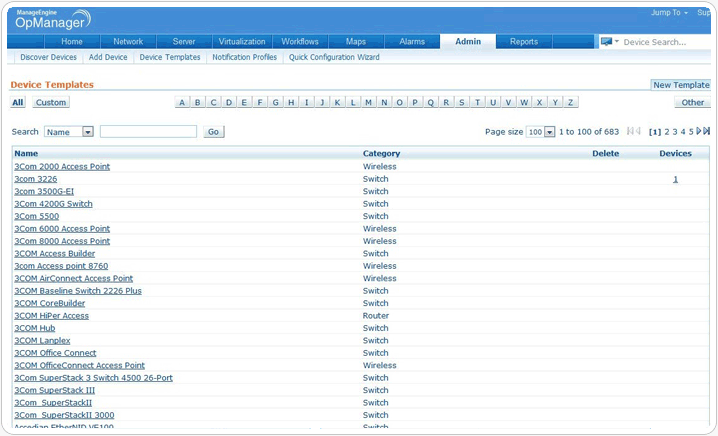Filter templates by letter A
The width and height of the screenshot is (718, 436).
pyautogui.click(x=182, y=103)
